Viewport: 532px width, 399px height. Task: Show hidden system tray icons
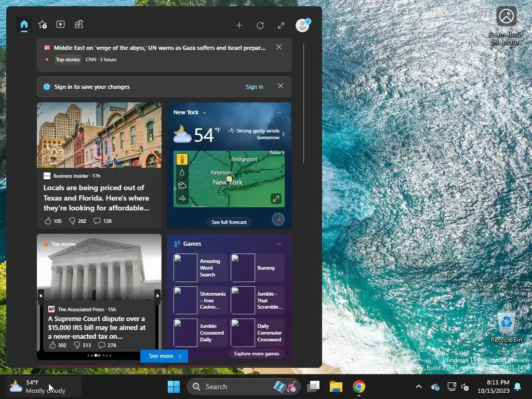[419, 387]
